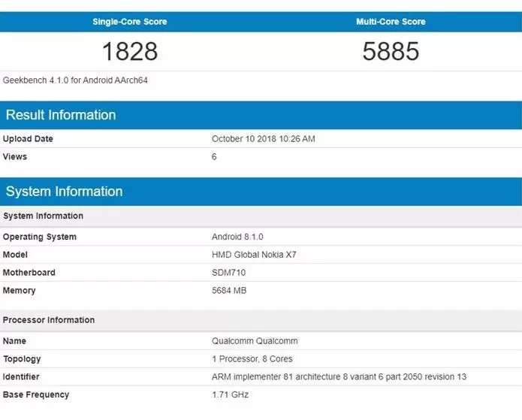Select the October 10 2018 upload date value
The image size is (522, 420).
[x=263, y=139]
